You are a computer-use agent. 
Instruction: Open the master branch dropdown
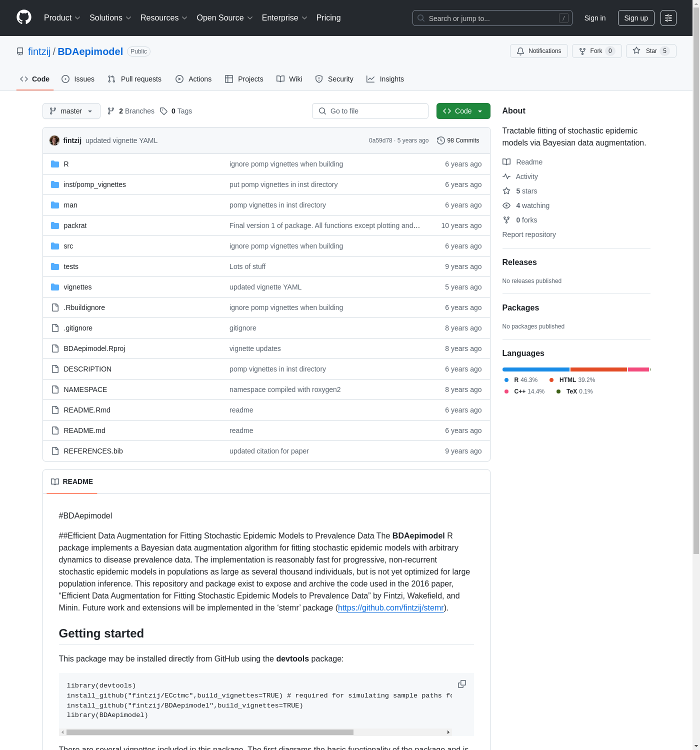pyautogui.click(x=71, y=111)
